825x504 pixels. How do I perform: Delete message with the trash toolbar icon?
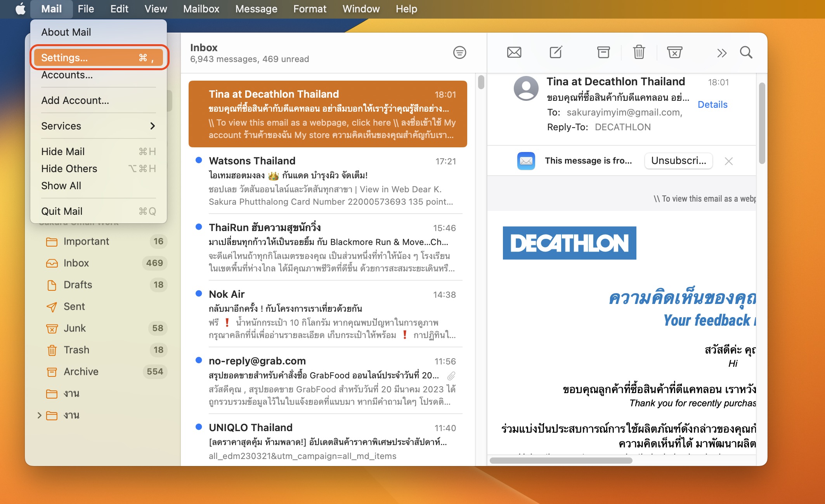click(639, 52)
